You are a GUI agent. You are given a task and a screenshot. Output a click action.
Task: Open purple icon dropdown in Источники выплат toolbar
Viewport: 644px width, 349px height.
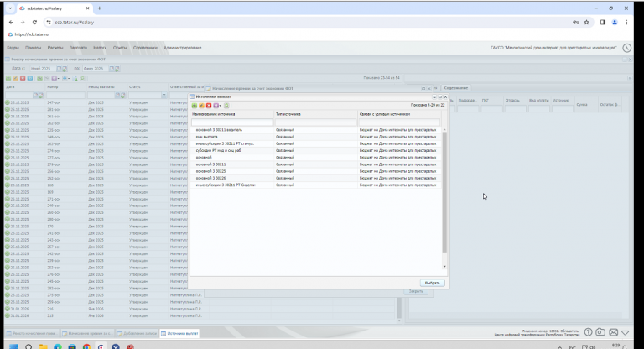tap(217, 106)
